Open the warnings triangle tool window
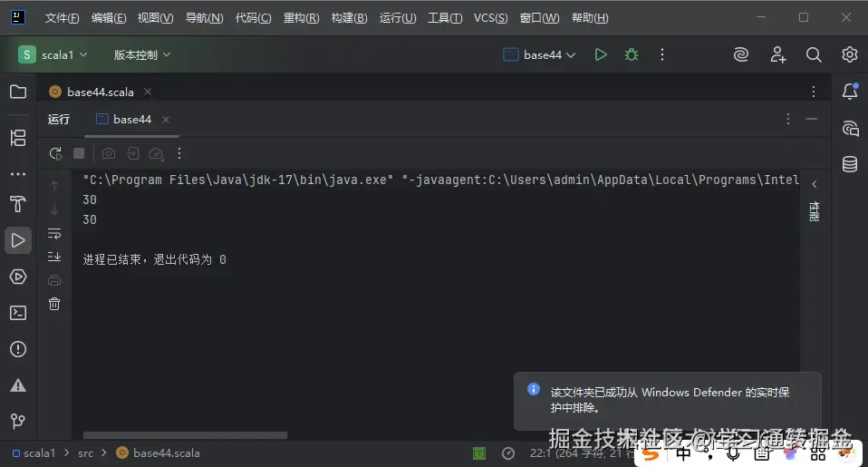 pyautogui.click(x=18, y=385)
